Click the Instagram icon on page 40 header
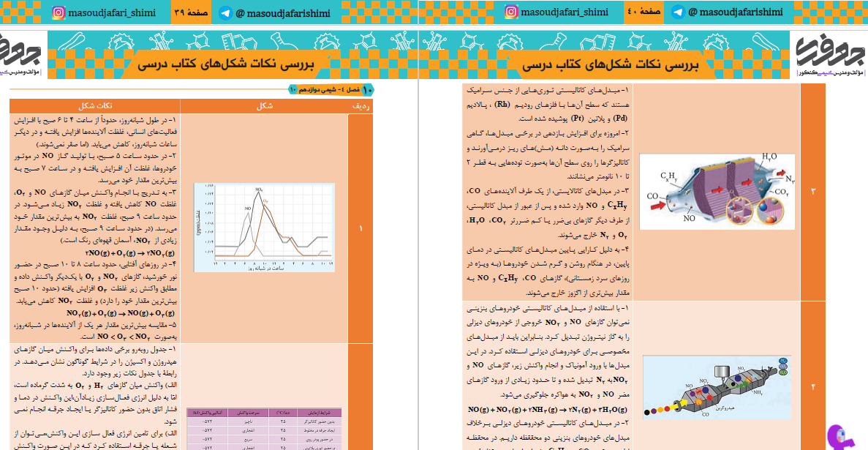Image resolution: width=868 pixels, height=450 pixels. (511, 12)
